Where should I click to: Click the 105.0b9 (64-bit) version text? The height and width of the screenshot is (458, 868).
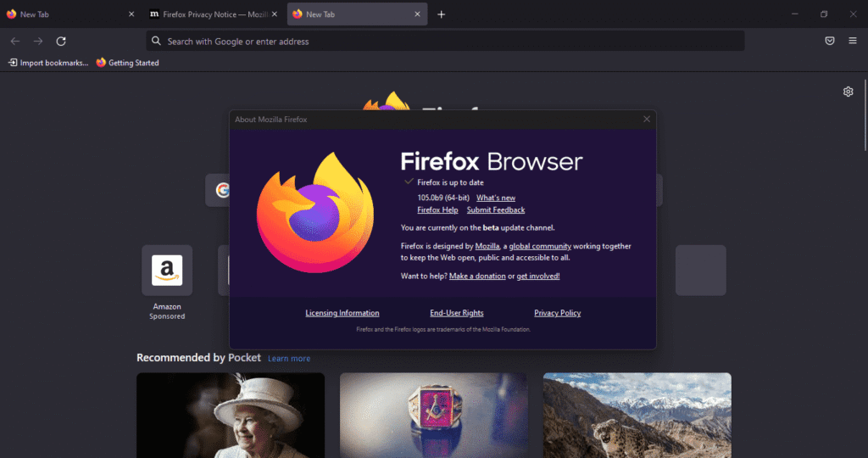(442, 198)
